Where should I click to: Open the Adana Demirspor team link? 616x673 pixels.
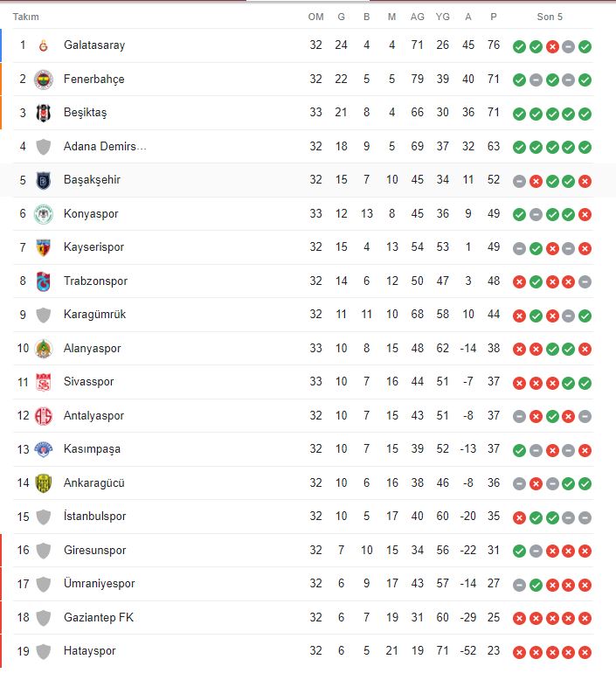pos(105,147)
